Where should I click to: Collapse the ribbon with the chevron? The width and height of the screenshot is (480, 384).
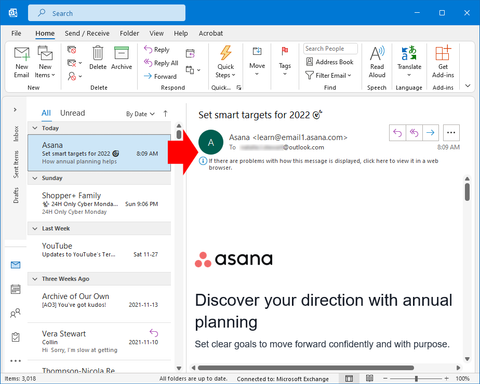[x=468, y=86]
